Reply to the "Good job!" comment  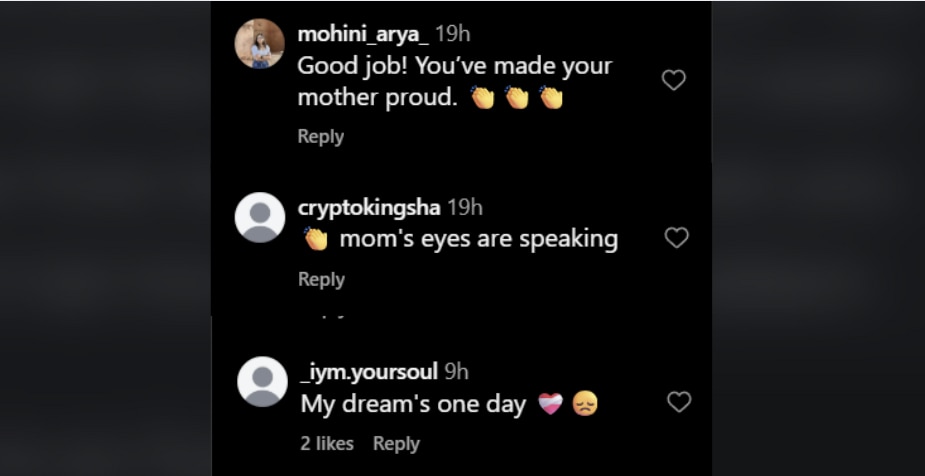(x=320, y=136)
